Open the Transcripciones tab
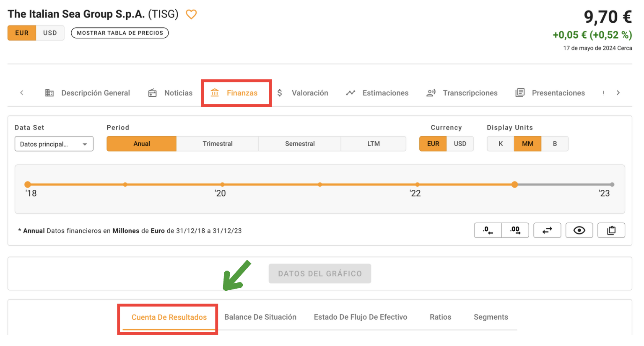Screen dimensions: 644x346 [x=462, y=93]
